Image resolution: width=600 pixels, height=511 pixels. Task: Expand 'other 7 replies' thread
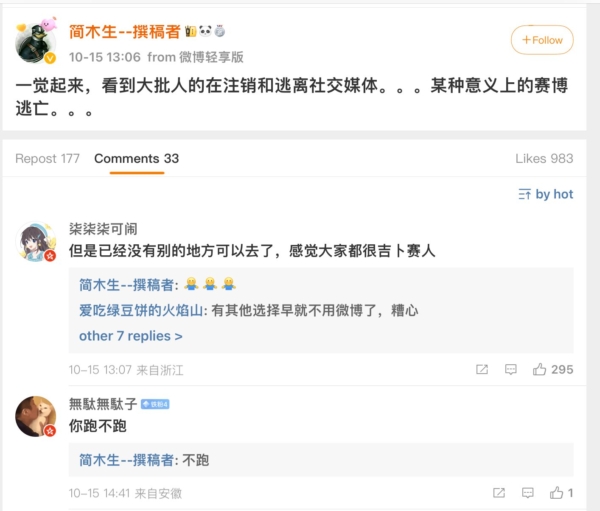[131, 336]
